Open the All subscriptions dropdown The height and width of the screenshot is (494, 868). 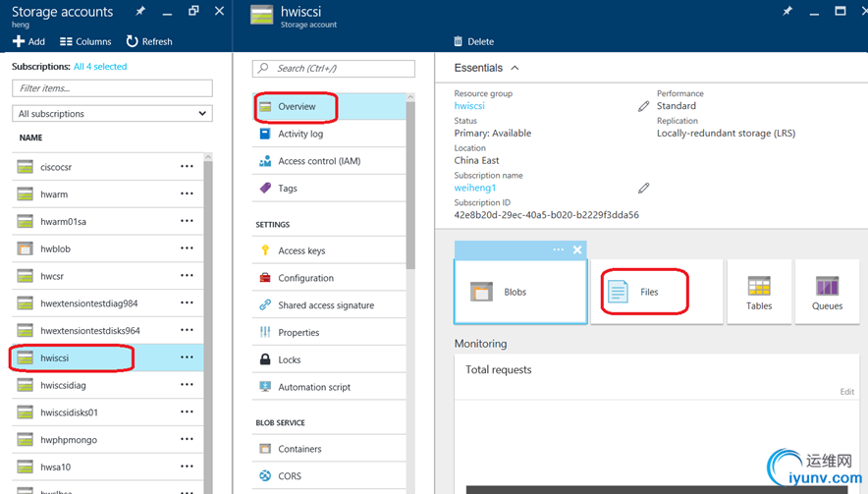coord(112,114)
